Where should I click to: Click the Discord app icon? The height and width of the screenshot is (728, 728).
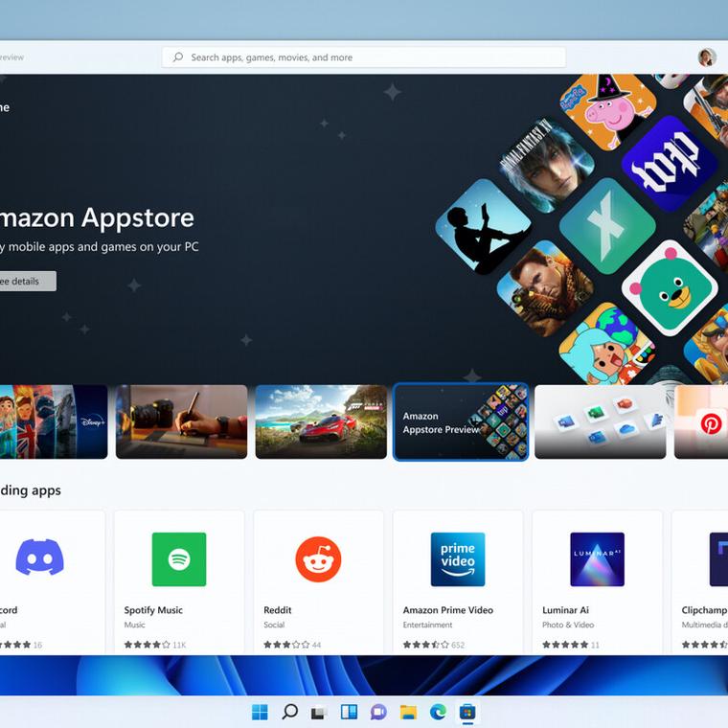(x=39, y=559)
